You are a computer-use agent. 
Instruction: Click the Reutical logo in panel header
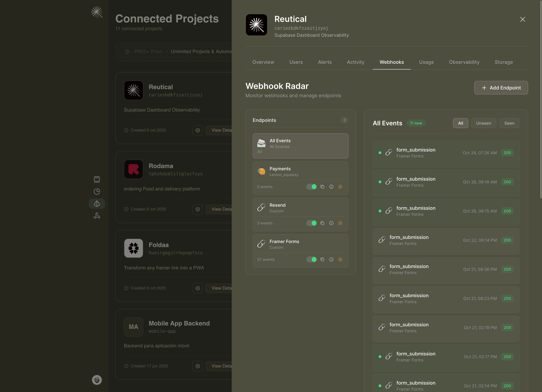click(x=256, y=25)
